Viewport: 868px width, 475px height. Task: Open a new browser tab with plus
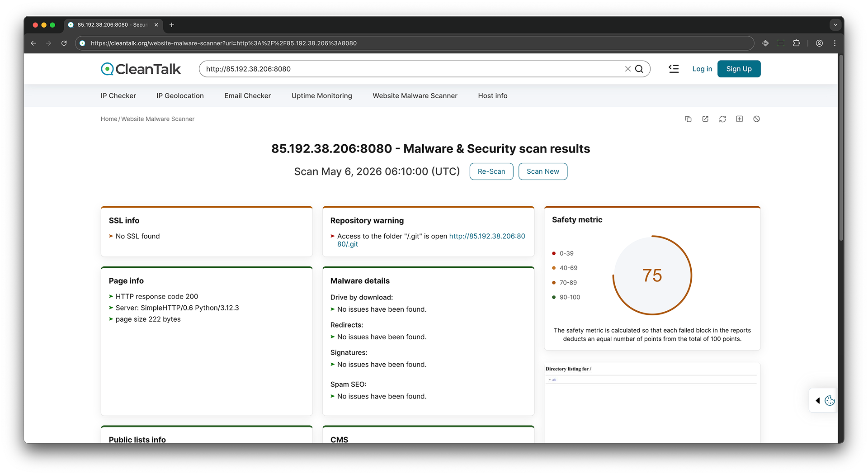[x=171, y=25]
